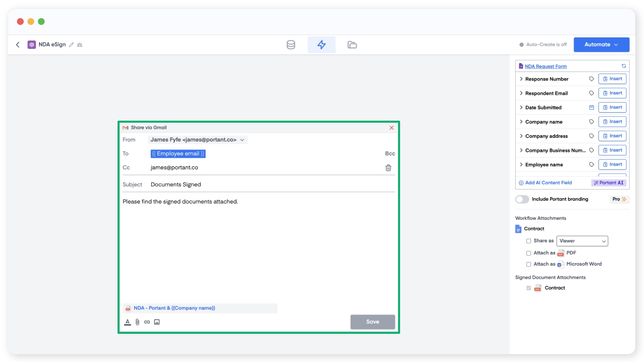Image resolution: width=644 pixels, height=362 pixels.
Task: Open the data source database tab
Action: point(291,45)
